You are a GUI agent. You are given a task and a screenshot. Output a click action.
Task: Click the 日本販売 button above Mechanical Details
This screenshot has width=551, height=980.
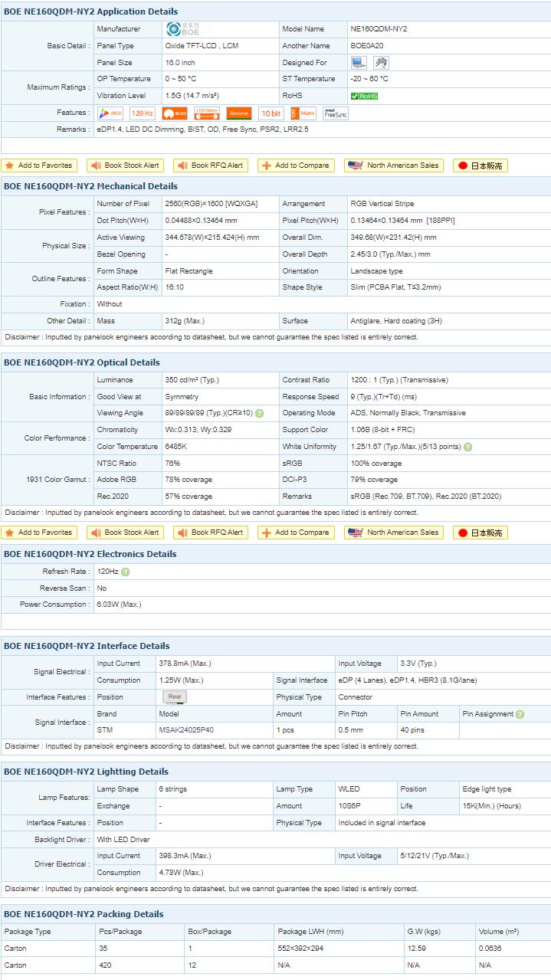point(480,166)
